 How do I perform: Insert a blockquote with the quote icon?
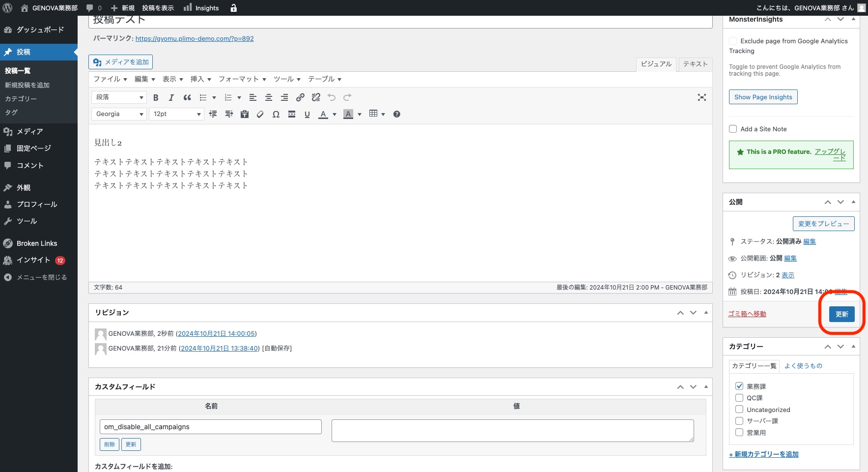coord(187,97)
